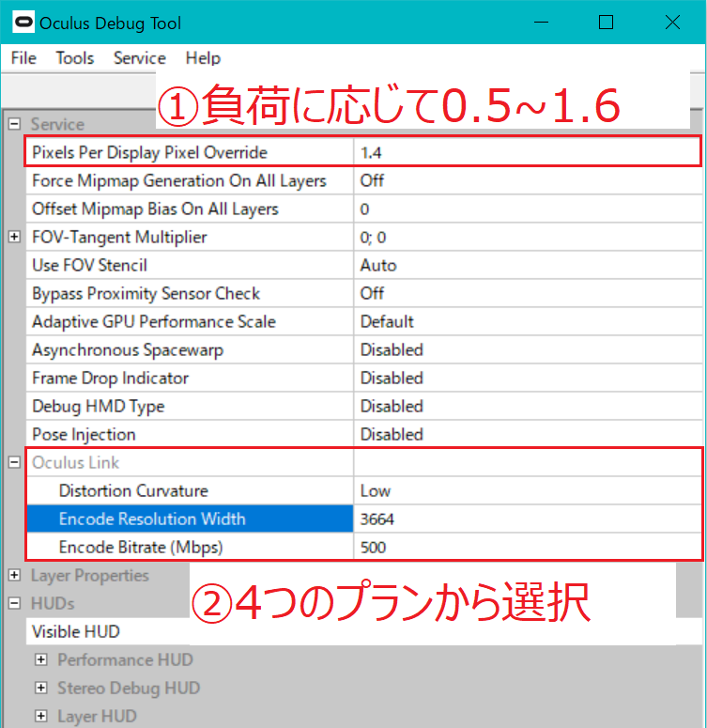Click the Performance HUD label

point(125,659)
